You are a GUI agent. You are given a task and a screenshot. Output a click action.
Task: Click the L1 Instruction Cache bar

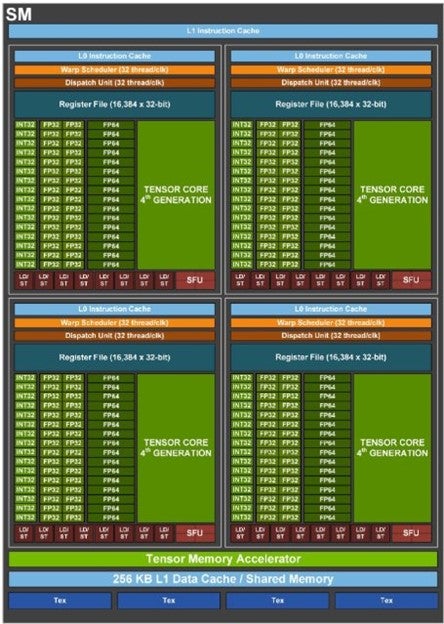(223, 31)
